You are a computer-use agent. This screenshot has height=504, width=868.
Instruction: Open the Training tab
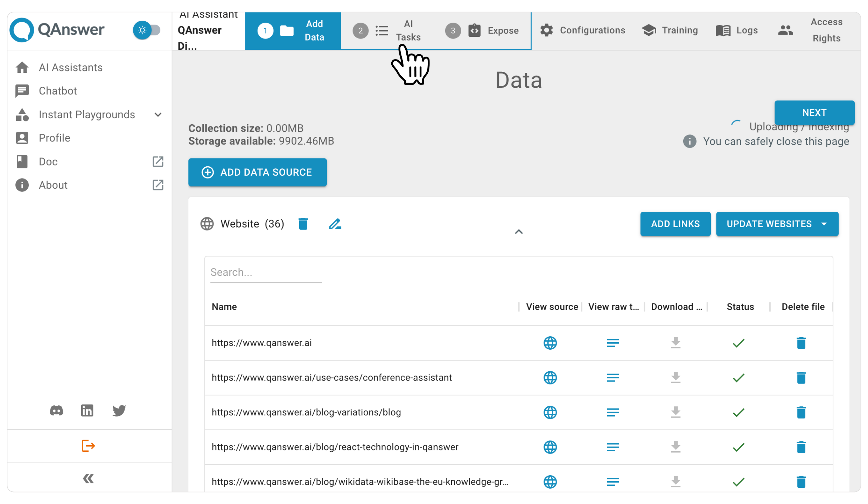click(670, 30)
